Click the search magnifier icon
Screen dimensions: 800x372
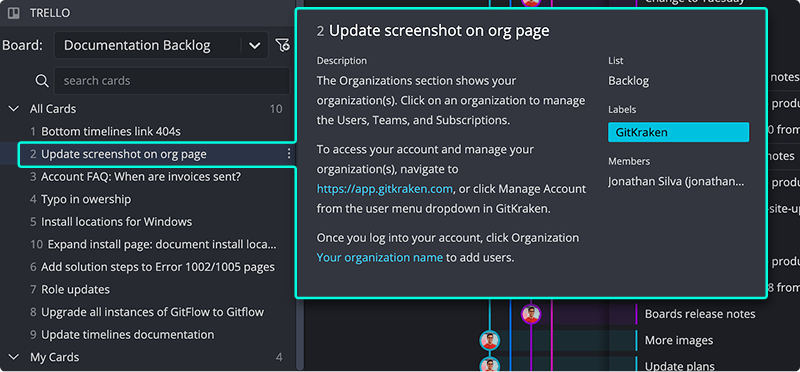[41, 81]
